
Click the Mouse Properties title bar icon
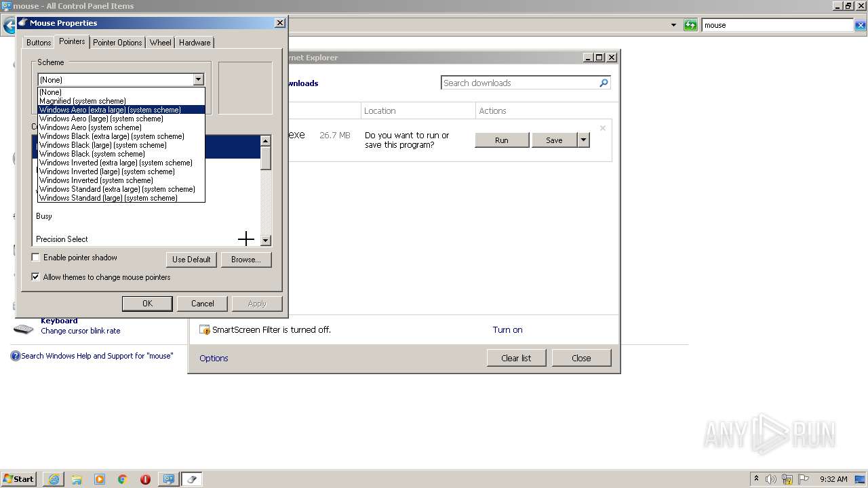(x=22, y=22)
